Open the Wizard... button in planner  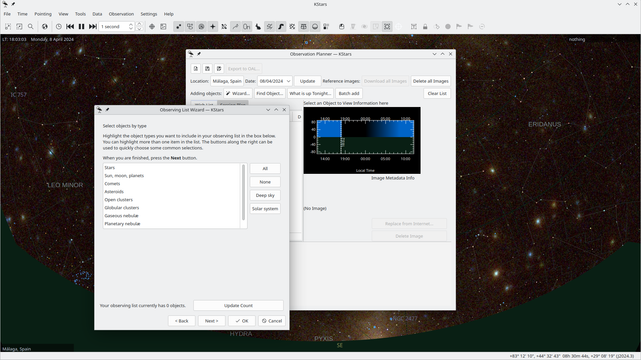[x=238, y=94]
